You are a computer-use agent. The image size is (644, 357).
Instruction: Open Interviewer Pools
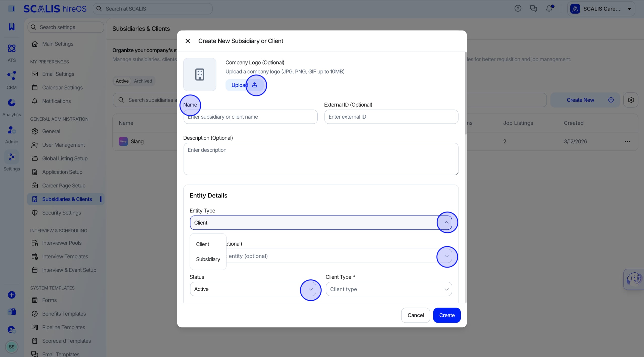(66, 243)
